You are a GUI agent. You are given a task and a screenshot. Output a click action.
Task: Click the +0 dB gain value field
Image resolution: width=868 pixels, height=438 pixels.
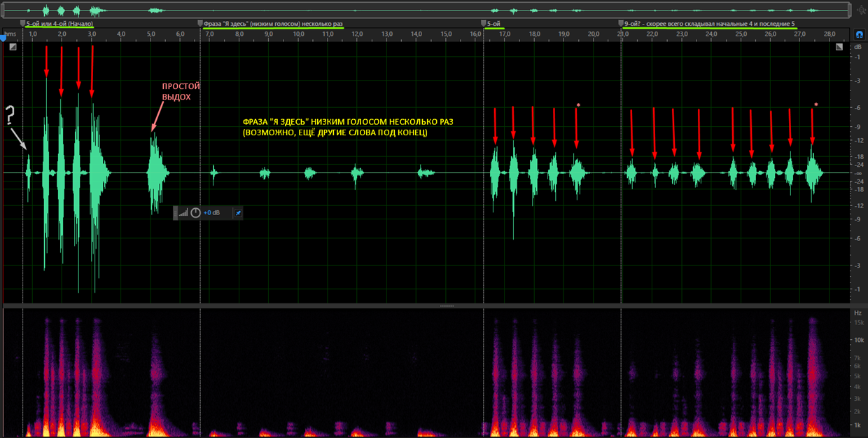(212, 213)
